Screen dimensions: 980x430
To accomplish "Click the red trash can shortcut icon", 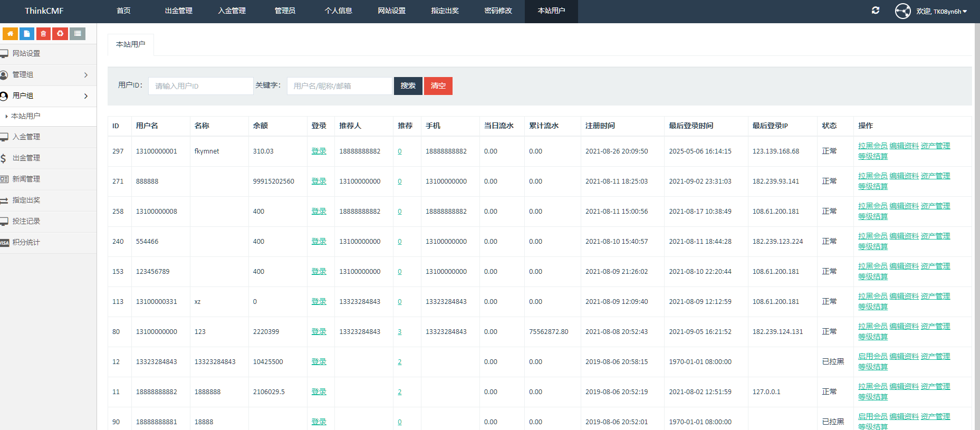I will pyautogui.click(x=43, y=34).
